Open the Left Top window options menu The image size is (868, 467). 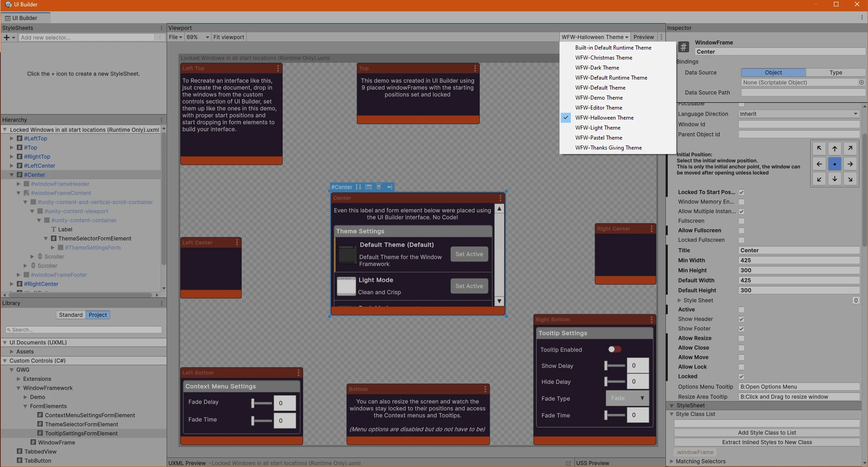pyautogui.click(x=278, y=68)
